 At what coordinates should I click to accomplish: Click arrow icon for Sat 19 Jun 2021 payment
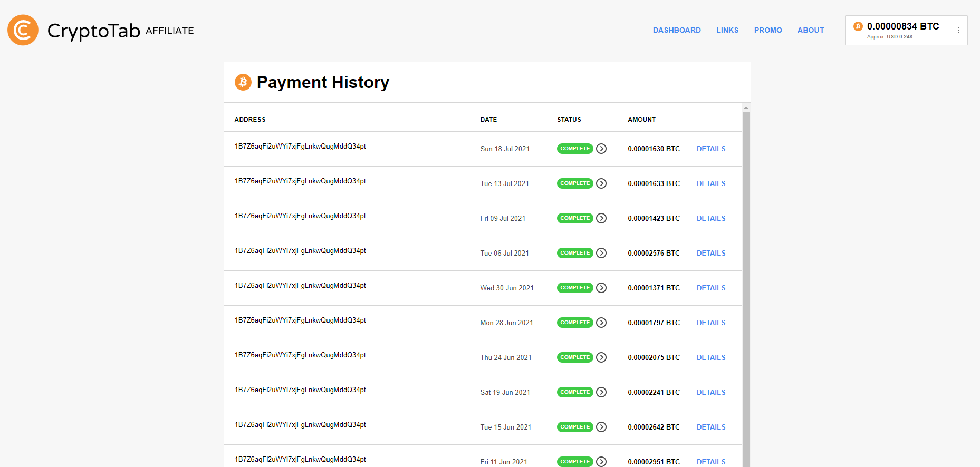tap(601, 392)
